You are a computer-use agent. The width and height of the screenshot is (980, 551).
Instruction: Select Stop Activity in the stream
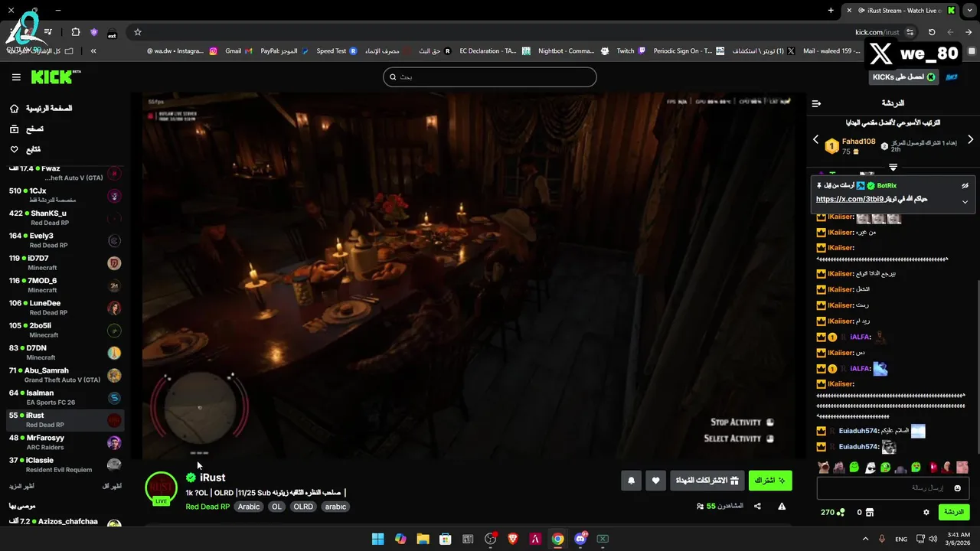[742, 422]
